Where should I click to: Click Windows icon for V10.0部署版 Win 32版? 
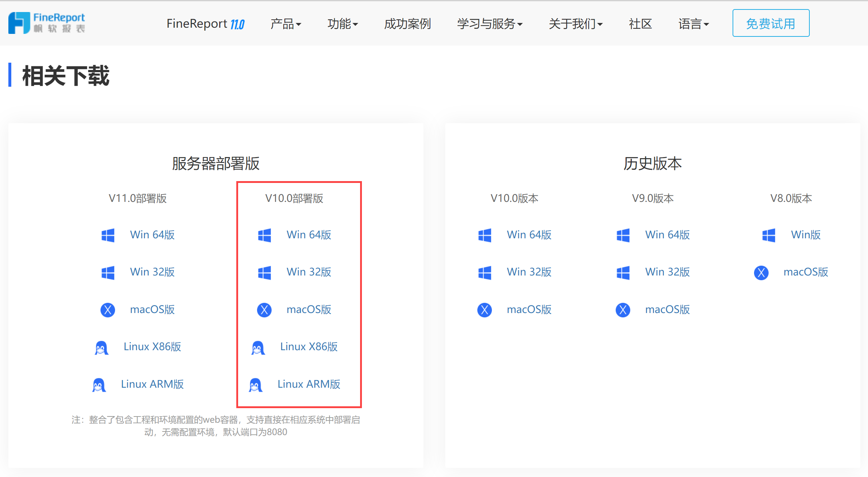pos(264,273)
